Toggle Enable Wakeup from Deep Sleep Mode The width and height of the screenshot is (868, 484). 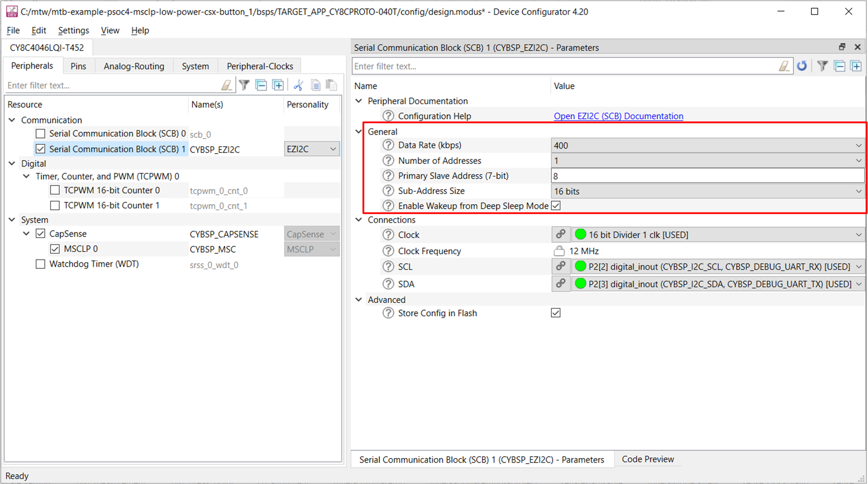(x=556, y=206)
